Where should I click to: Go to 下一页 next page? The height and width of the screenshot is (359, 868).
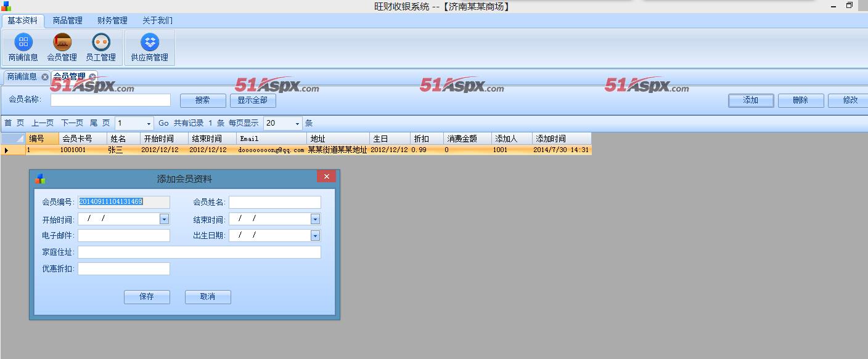click(x=72, y=123)
